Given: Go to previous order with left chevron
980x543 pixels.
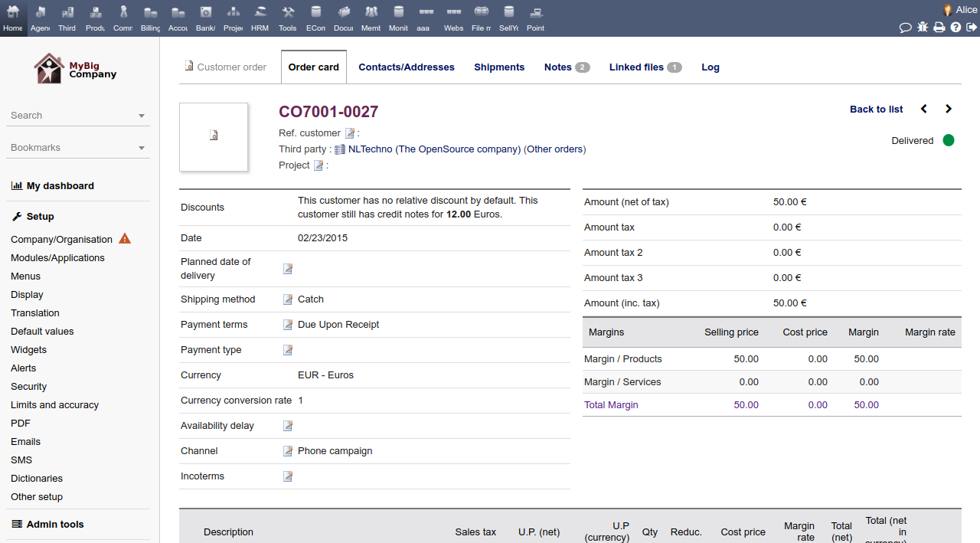Looking at the screenshot, I should 924,110.
